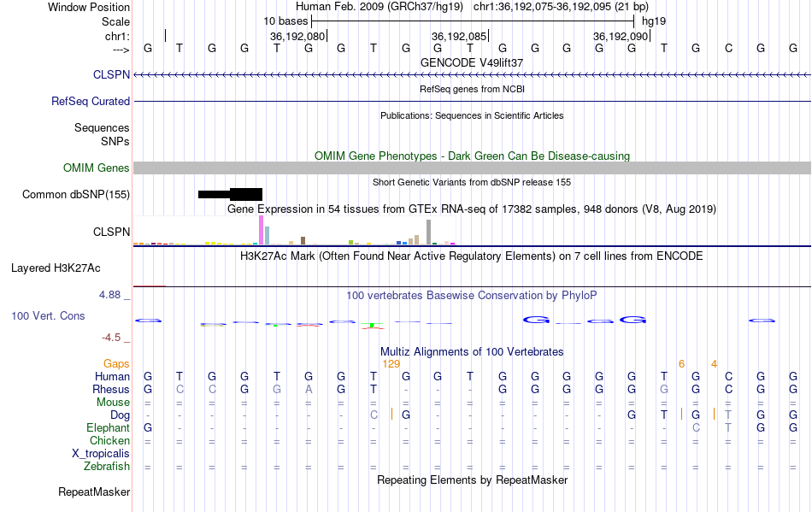This screenshot has width=812, height=512.
Task: Click the 'RefSeq genes from NCBI' title
Action: (x=473, y=89)
